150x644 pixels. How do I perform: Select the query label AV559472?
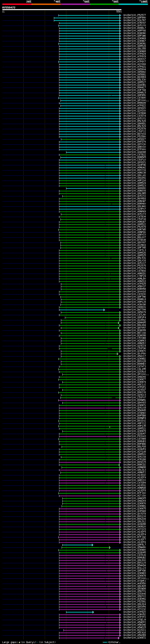click(x=9, y=8)
